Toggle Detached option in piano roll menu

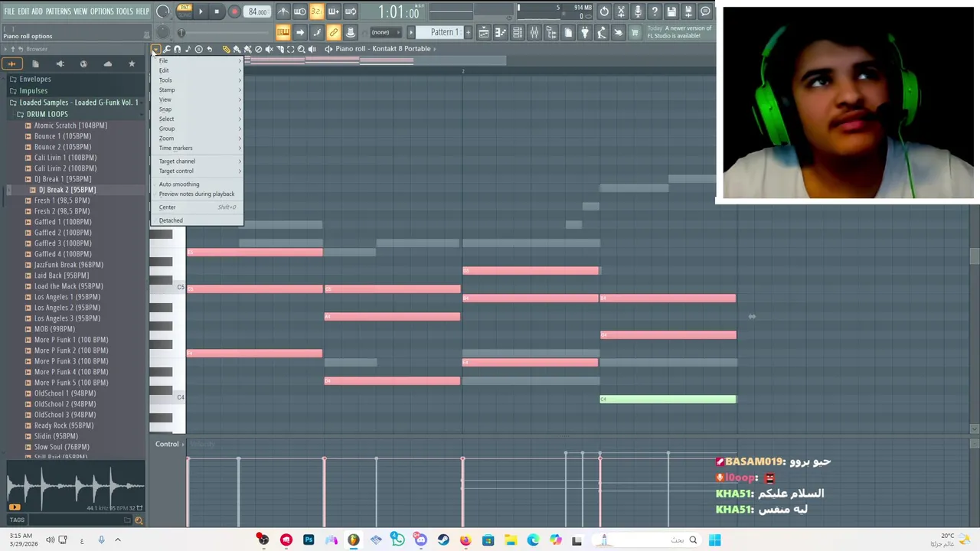click(197, 220)
